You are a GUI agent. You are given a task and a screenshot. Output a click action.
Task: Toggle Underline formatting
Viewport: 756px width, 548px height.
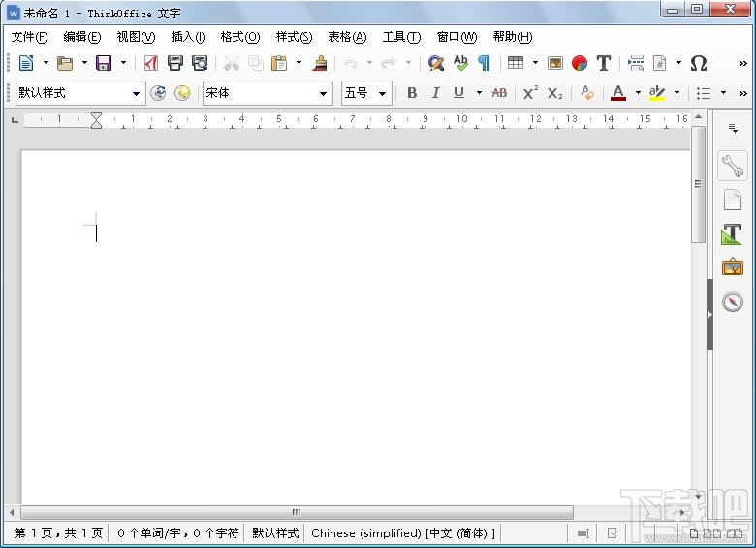tap(458, 92)
